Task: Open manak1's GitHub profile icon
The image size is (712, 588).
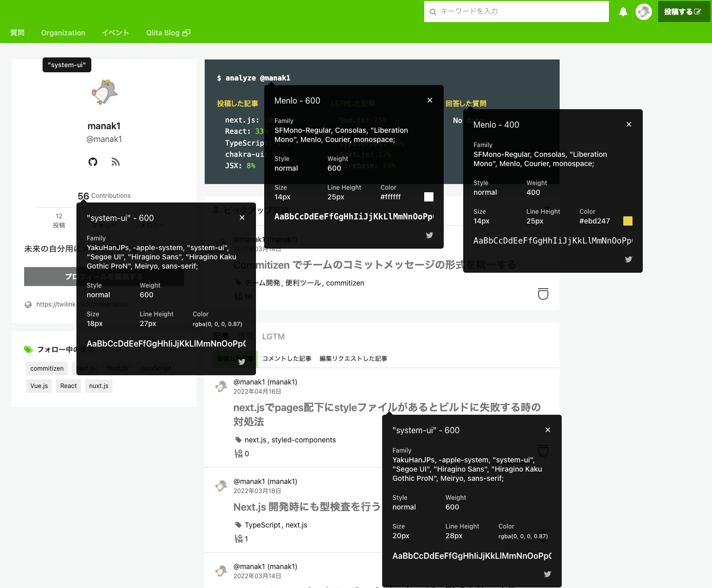Action: 93,162
